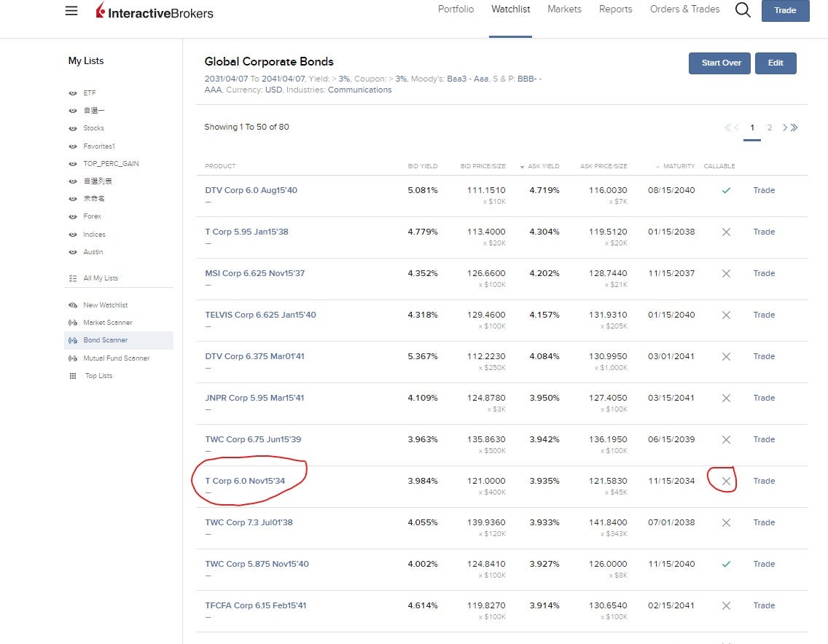
Task: Click the New Watchlist eye-plus icon
Action: pos(73,305)
